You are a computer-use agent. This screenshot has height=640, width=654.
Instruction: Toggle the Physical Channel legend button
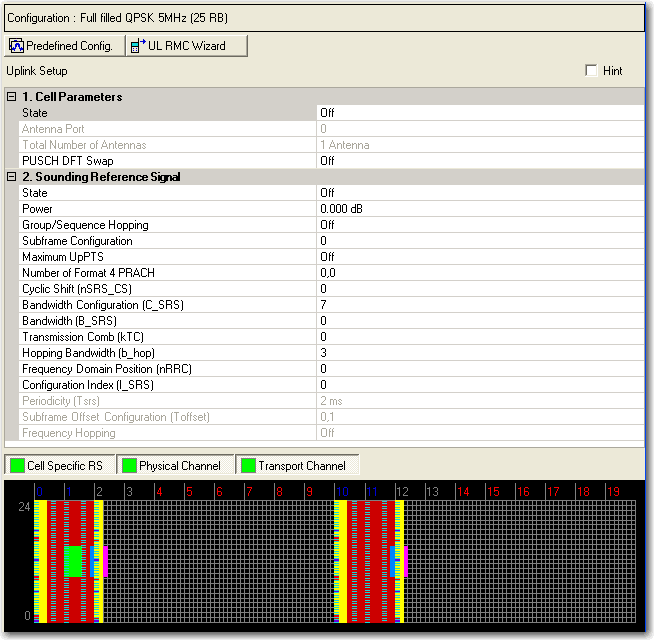(x=174, y=465)
